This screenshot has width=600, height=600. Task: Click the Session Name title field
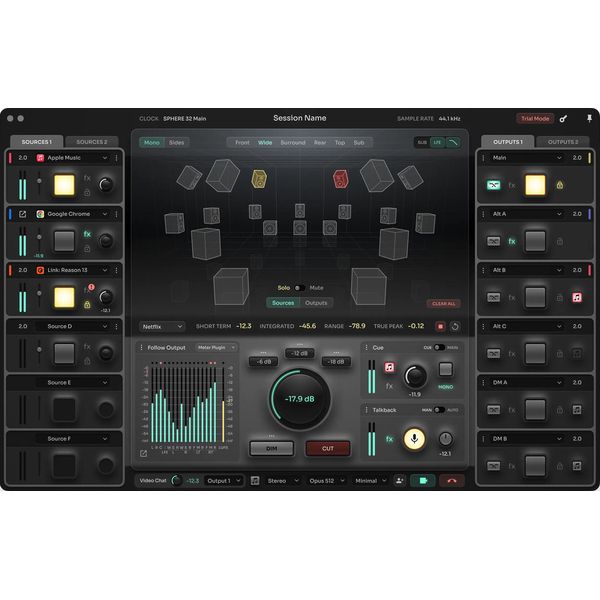point(300,118)
